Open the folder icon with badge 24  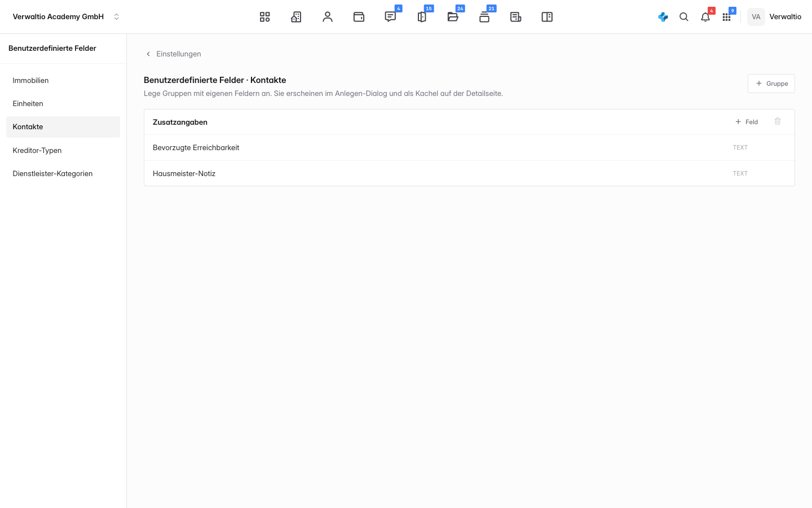point(453,17)
